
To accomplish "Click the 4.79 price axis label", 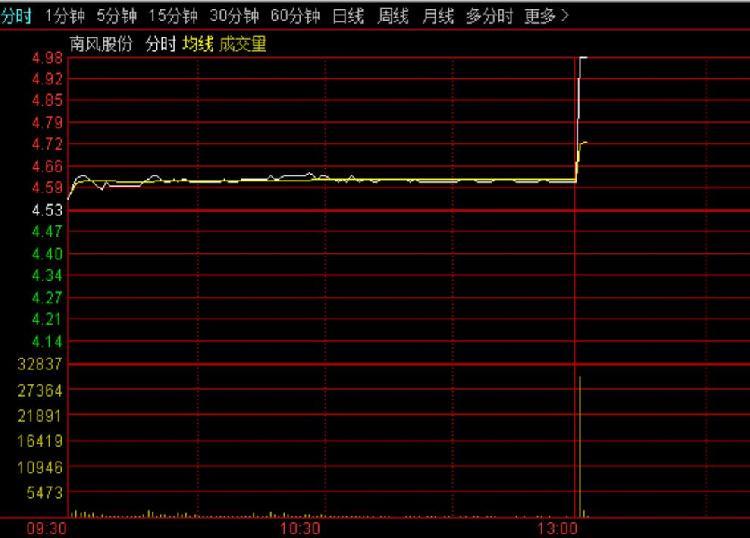I will pyautogui.click(x=47, y=122).
